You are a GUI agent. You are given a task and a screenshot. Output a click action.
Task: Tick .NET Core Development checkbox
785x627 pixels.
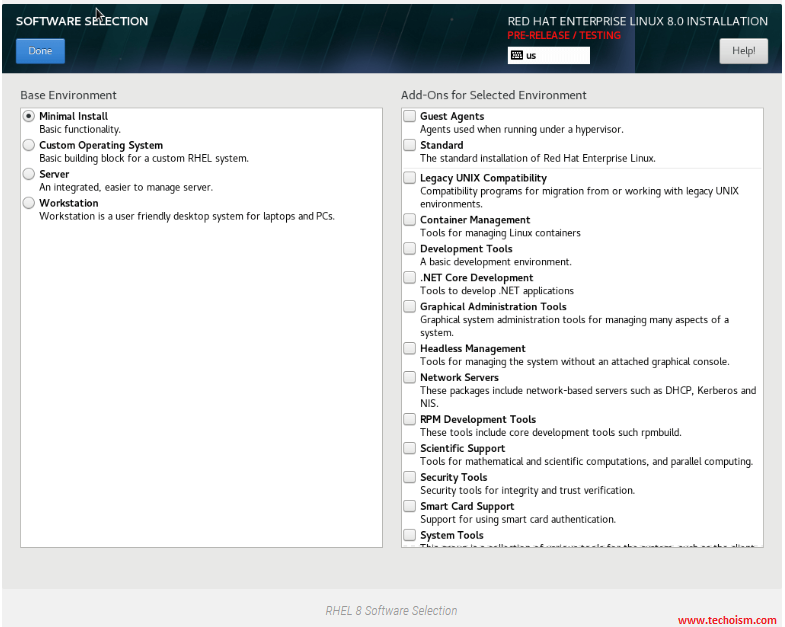pyautogui.click(x=410, y=278)
